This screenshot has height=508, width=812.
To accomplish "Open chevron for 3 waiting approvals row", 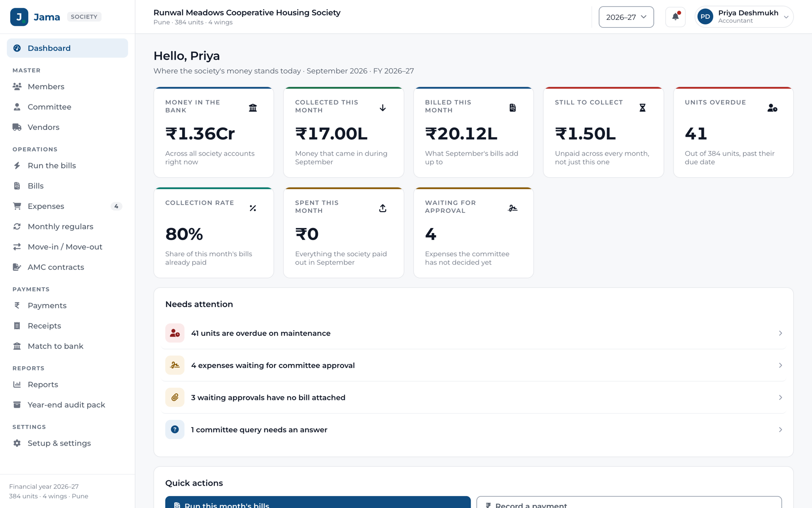I will (x=780, y=397).
